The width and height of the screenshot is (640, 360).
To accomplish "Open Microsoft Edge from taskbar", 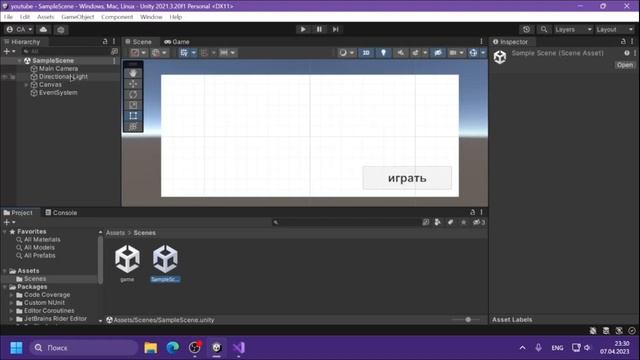I will (173, 348).
